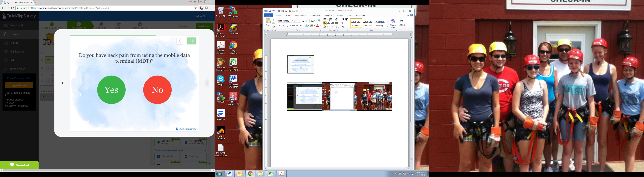Open the Surveys item in the left sidebar

[19, 34]
